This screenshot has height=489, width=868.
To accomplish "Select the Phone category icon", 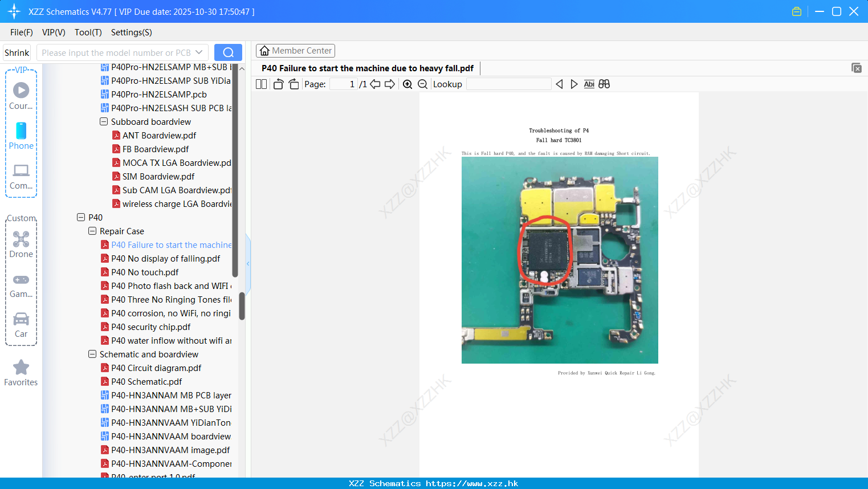I will (21, 136).
